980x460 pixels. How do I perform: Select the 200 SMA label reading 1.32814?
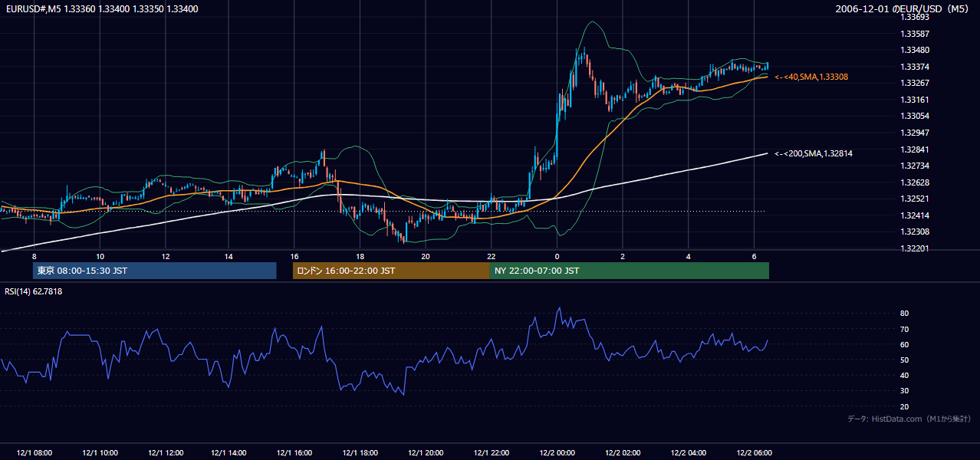813,154
